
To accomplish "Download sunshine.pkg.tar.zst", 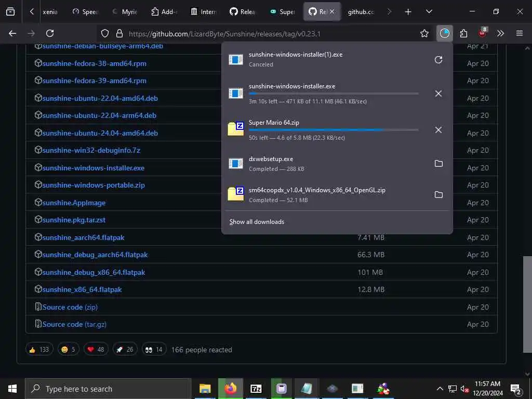I will [x=74, y=220].
